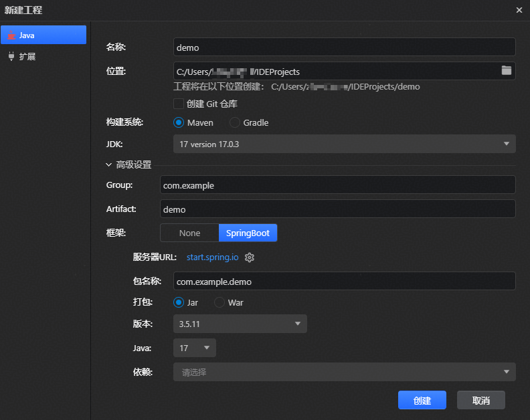Viewport: 530px width, 420px height.
Task: Select War packaging
Action: 229,302
